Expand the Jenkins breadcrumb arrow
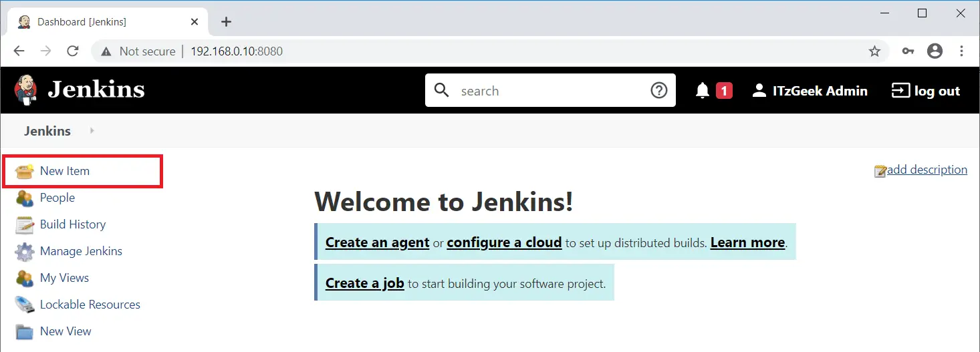Screen dimensions: 980x352 92,131
